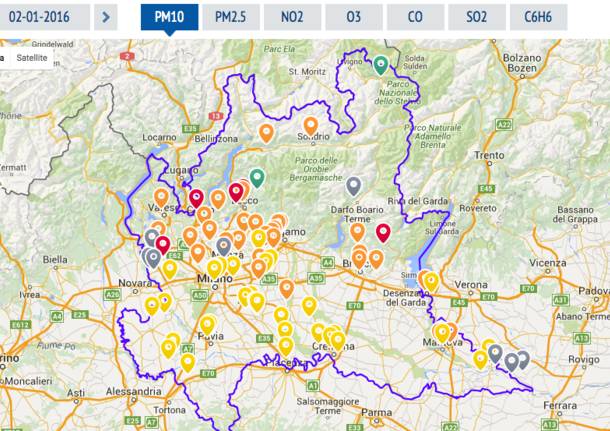Click red station marker east of Varese
Screen dimensions: 610x431
197,198
